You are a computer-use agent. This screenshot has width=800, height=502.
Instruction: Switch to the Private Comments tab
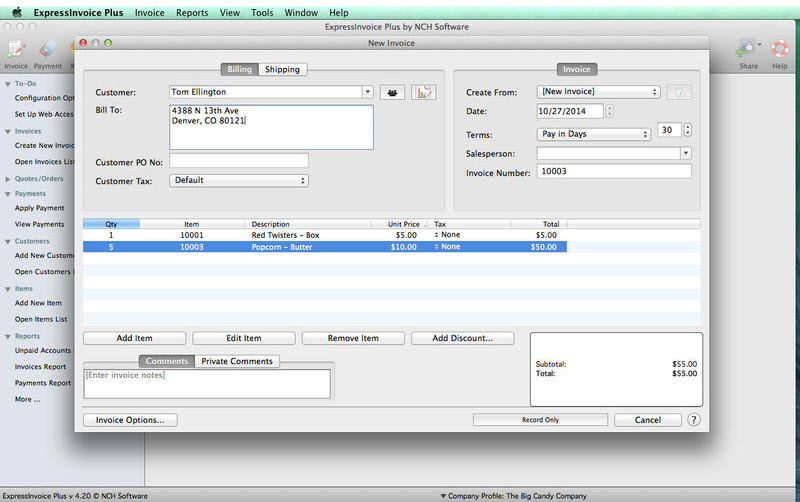pyautogui.click(x=236, y=361)
